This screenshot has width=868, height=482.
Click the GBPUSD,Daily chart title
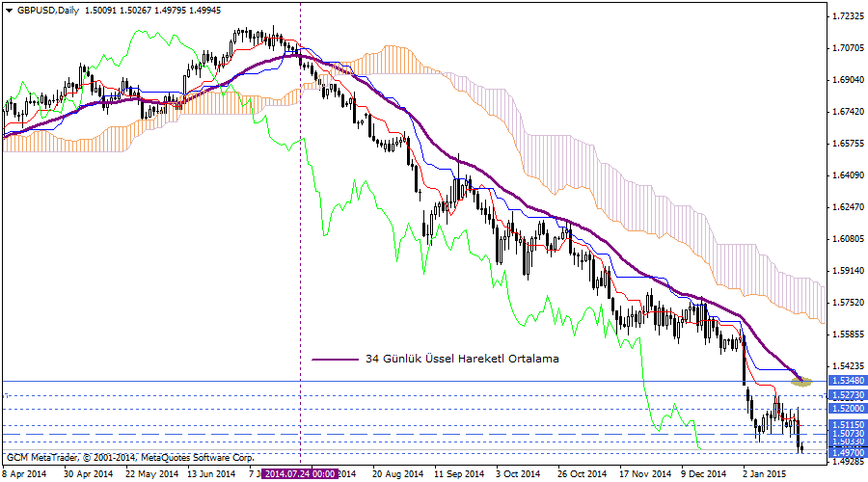coord(49,10)
